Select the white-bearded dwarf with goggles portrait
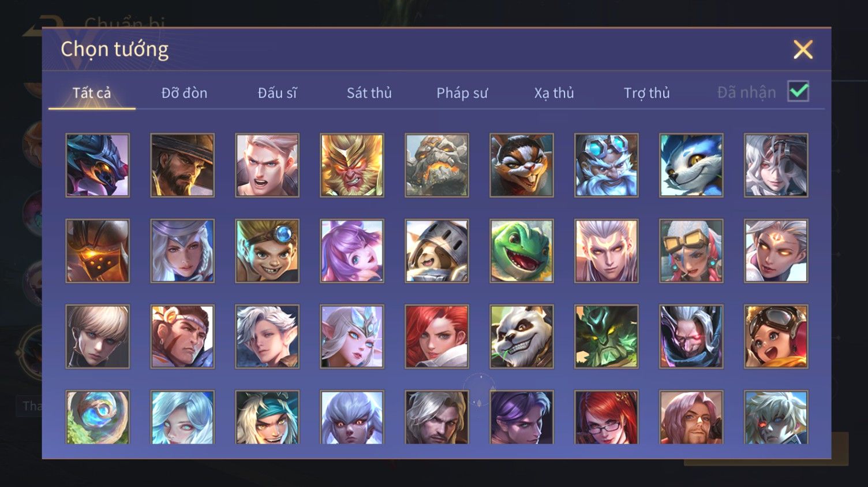868x487 pixels. 607,165
